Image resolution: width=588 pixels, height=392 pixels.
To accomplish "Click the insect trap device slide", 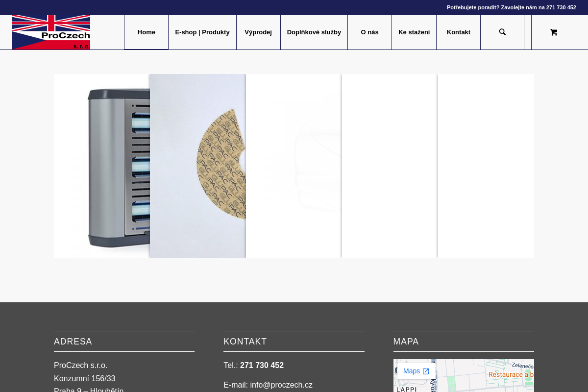I will (x=102, y=166).
